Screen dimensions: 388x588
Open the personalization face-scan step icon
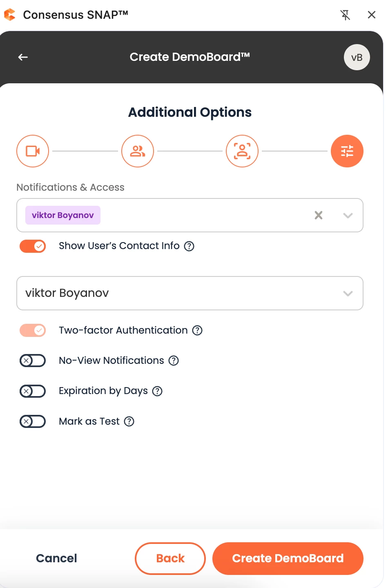pos(242,151)
